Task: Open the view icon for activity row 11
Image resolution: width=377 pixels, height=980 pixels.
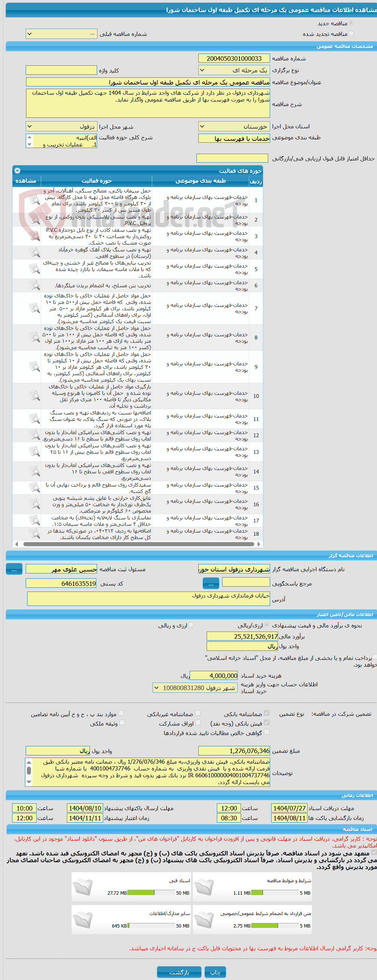Action: [34, 419]
